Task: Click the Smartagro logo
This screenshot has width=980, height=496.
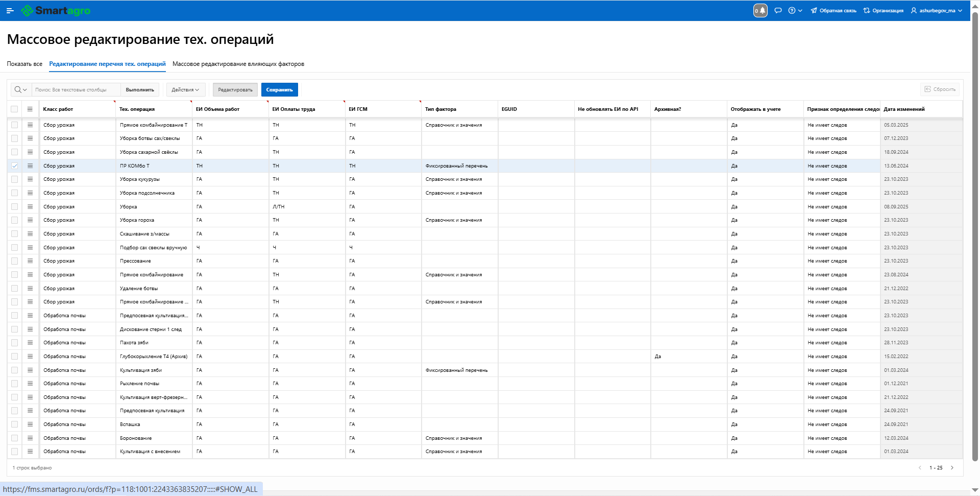Action: coord(56,11)
